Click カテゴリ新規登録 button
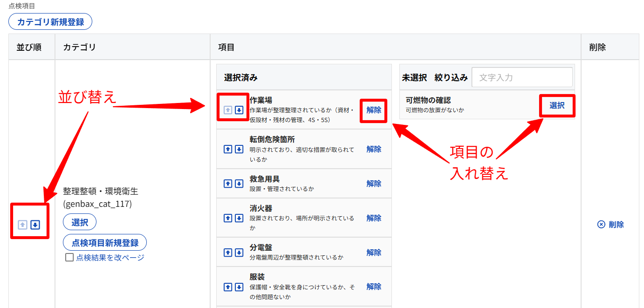The image size is (644, 308). [x=50, y=22]
